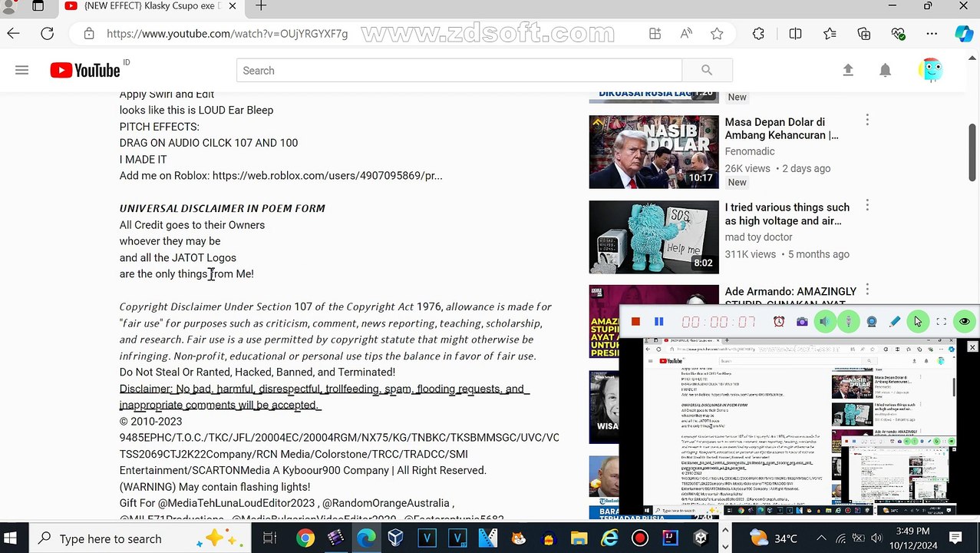Go to YouTube home via logo
980x553 pixels.
[x=85, y=70]
